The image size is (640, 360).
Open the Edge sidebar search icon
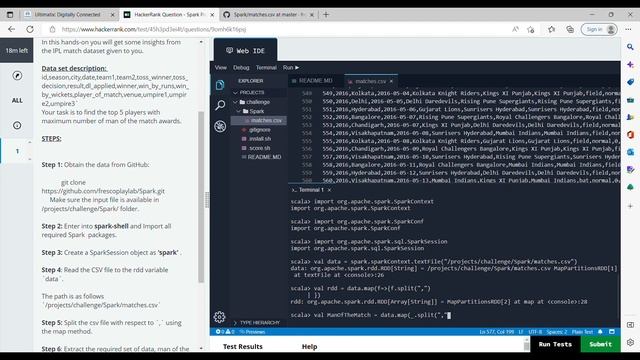click(631, 47)
